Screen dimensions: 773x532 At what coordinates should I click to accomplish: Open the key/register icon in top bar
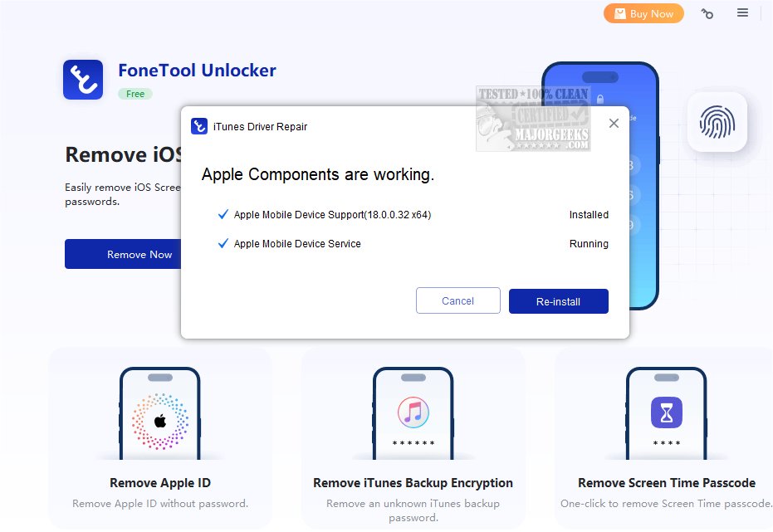[707, 14]
